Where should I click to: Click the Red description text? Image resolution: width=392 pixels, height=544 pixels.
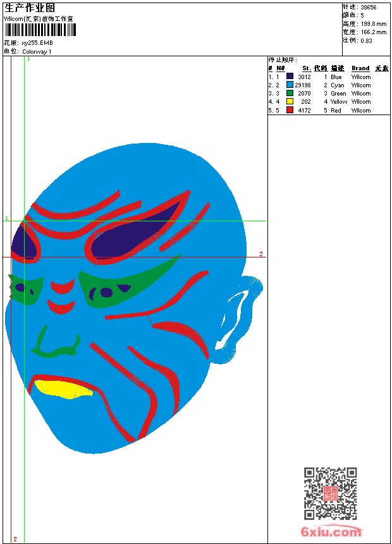tap(336, 110)
